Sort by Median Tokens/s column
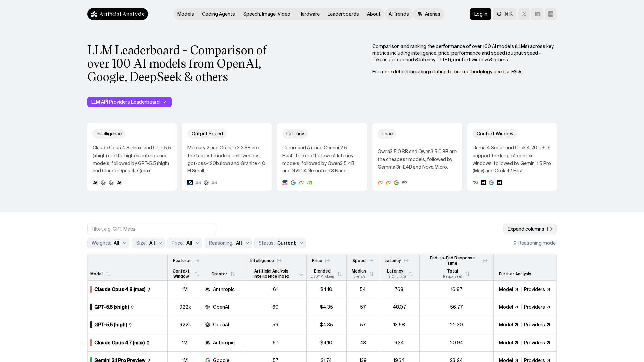 pos(371,274)
